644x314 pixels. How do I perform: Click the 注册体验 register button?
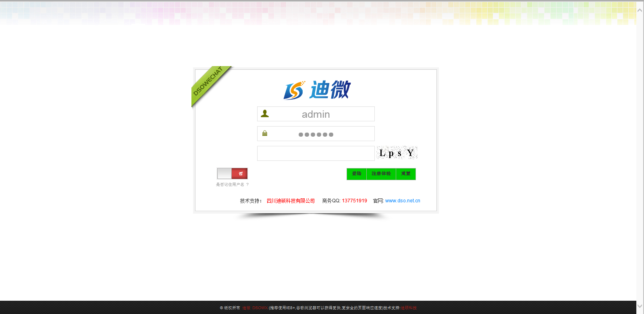pos(381,174)
